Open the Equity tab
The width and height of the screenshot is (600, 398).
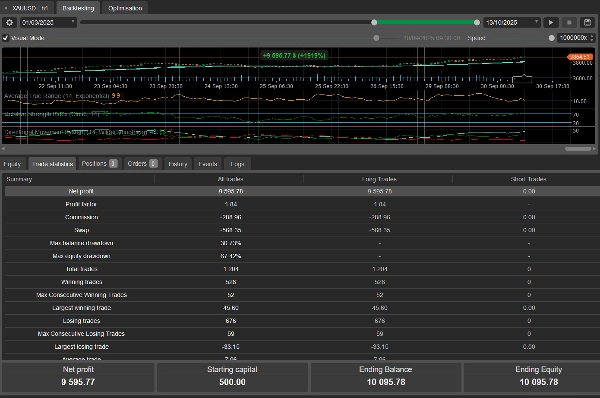[x=12, y=164]
